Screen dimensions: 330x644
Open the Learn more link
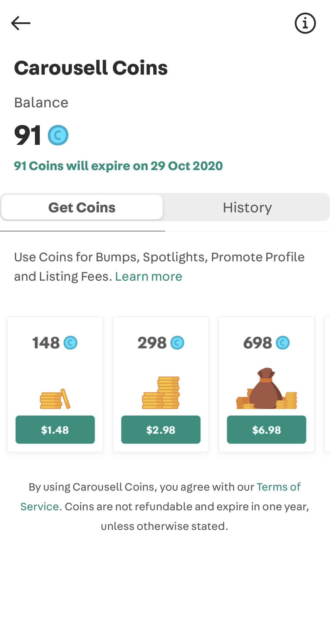(149, 277)
